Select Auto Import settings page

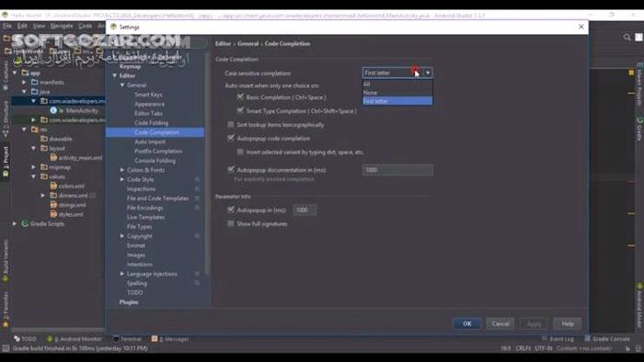[x=150, y=141]
